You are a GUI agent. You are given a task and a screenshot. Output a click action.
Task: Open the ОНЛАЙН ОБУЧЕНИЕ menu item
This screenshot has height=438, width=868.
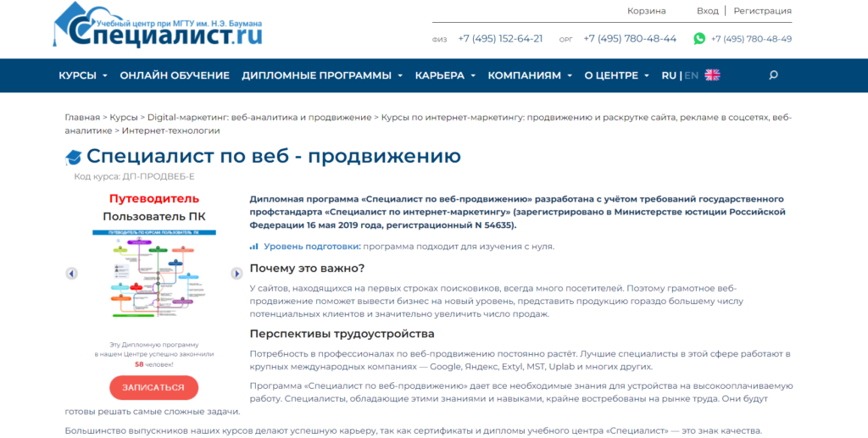175,75
